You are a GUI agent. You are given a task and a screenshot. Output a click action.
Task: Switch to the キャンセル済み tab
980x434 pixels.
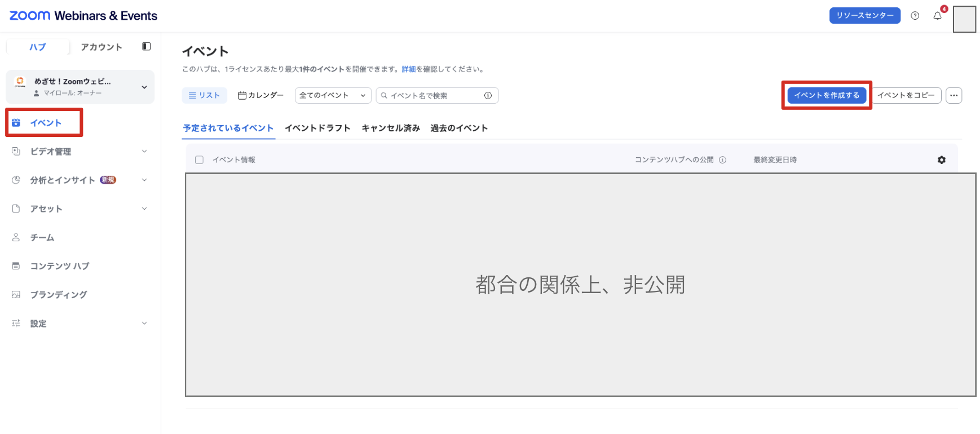point(391,128)
